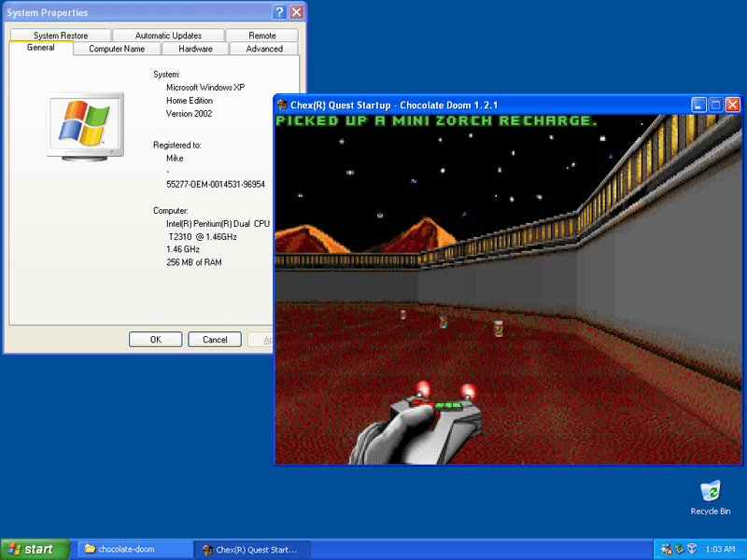This screenshot has height=560, width=747.
Task: Select the General tab
Action: (x=41, y=48)
